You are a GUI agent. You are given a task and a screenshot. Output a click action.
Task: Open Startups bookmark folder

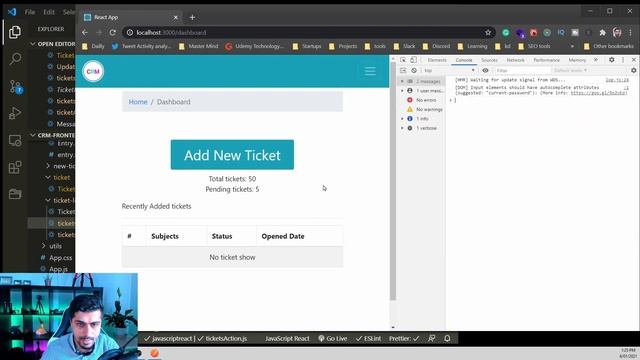pos(307,46)
